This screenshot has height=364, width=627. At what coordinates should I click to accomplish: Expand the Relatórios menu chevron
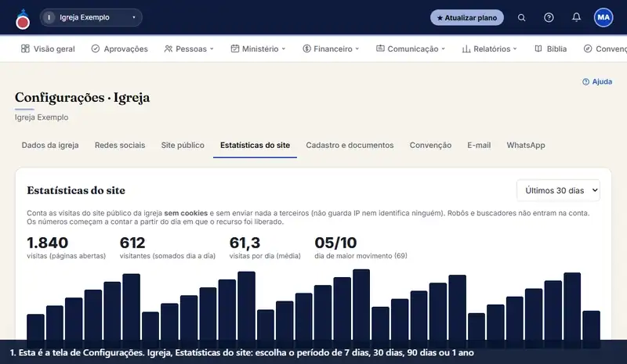tap(515, 49)
